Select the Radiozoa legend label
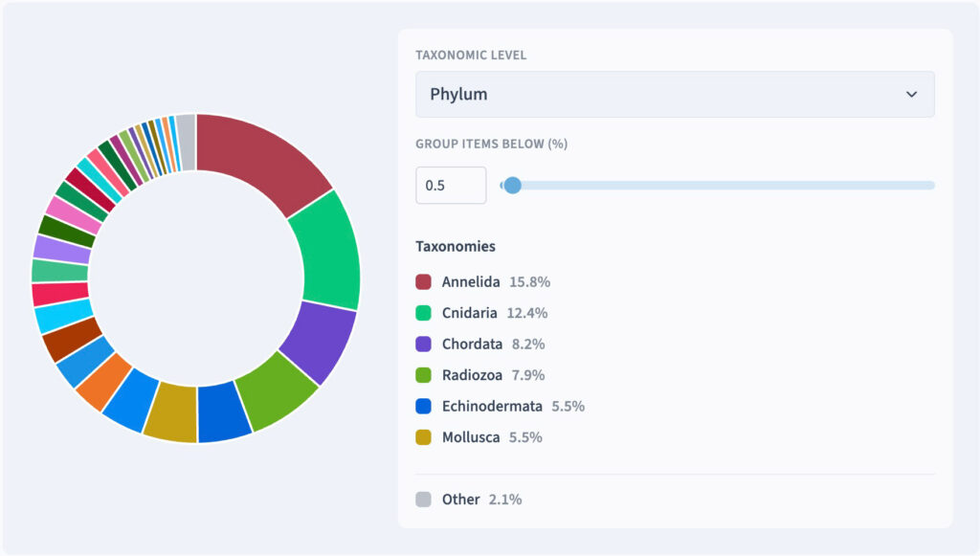Viewport: 980px width, 556px height. [472, 375]
